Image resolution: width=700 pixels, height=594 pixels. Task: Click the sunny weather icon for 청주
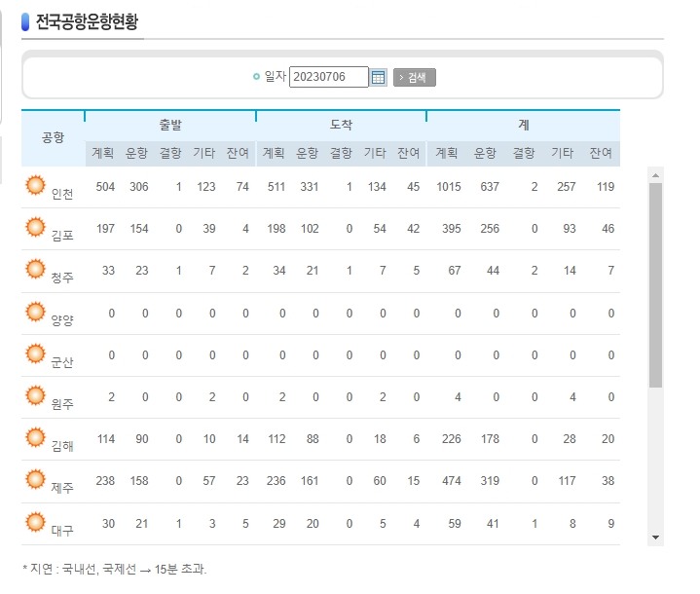click(35, 269)
